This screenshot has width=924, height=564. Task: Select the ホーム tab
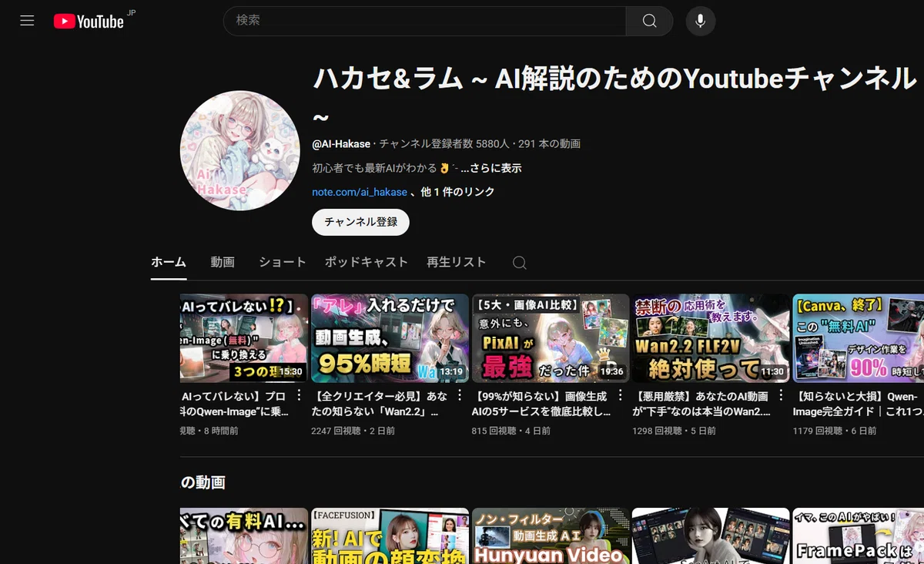click(x=169, y=262)
